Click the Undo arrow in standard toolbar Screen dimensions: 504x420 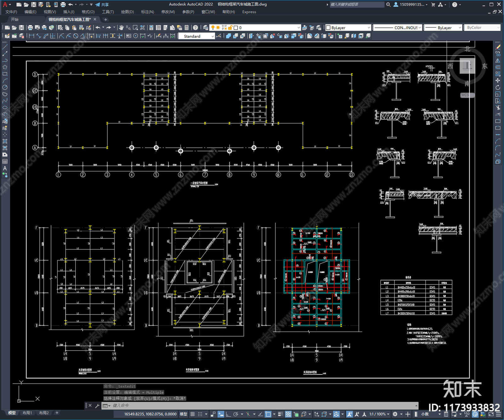coord(98,28)
